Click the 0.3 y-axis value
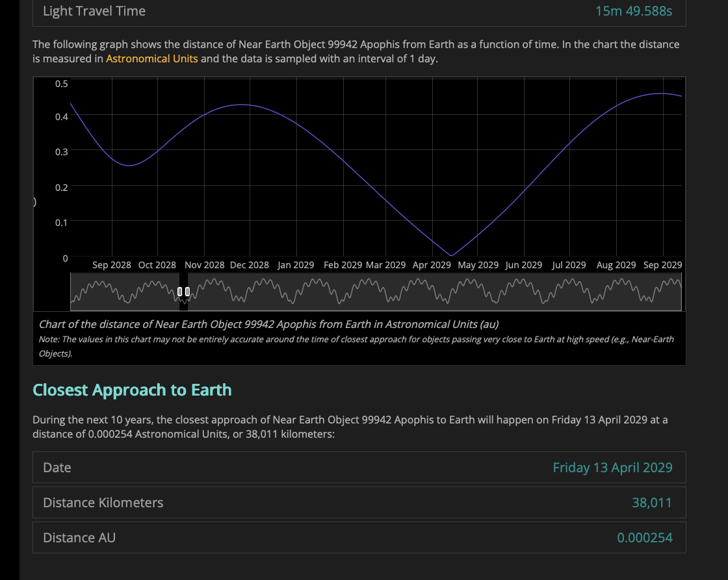This screenshot has width=728, height=580. [62, 152]
